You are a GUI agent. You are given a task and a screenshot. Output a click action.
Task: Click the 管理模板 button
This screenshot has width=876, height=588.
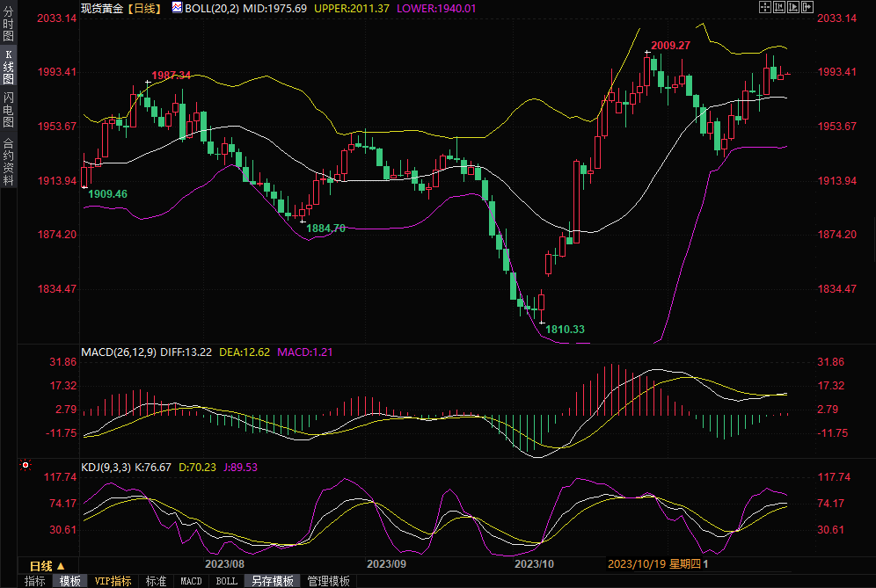click(327, 581)
